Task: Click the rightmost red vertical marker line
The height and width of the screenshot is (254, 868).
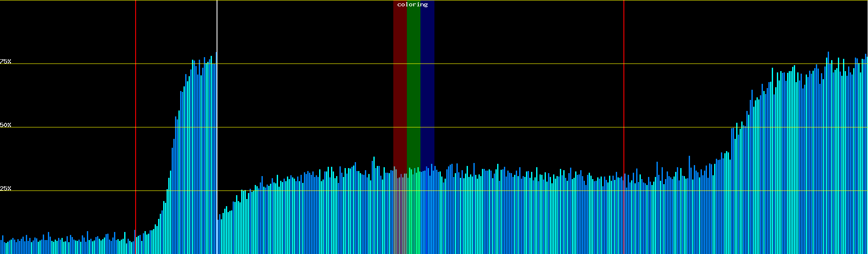Action: [624, 106]
